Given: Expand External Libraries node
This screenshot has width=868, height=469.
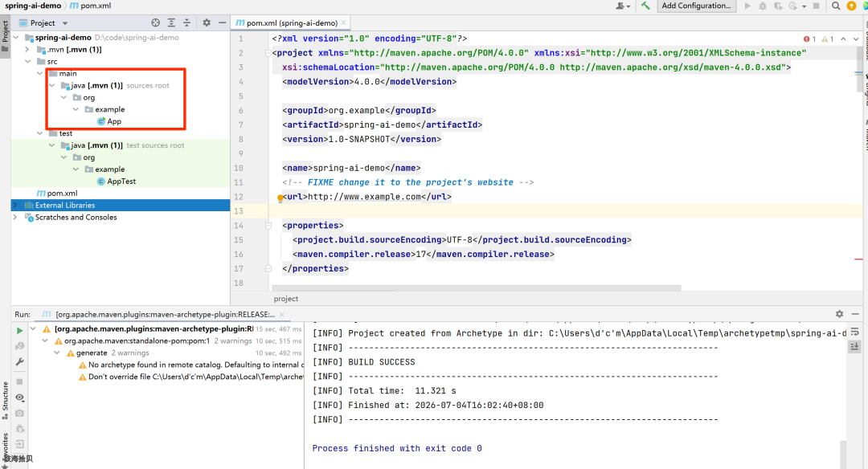Looking at the screenshot, I should click(15, 206).
